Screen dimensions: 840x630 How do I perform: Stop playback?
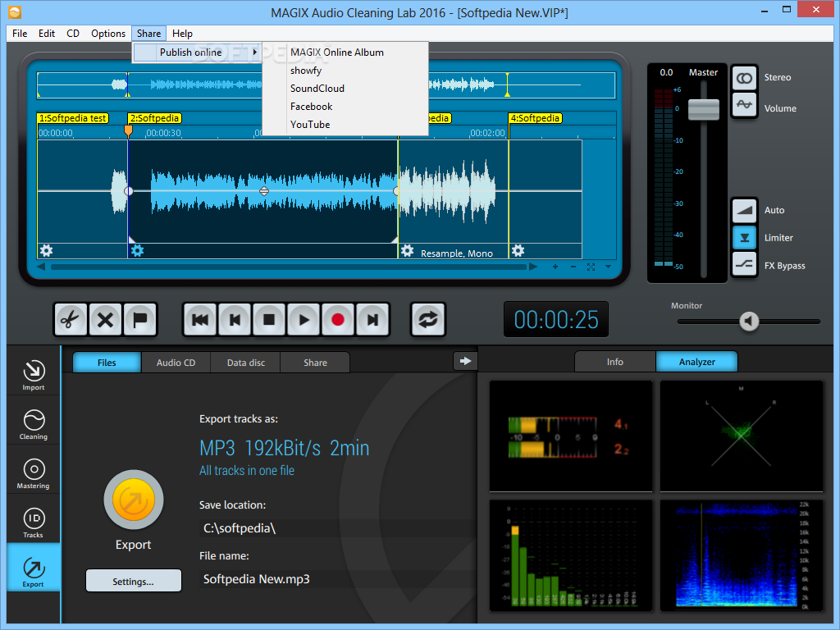coord(269,320)
